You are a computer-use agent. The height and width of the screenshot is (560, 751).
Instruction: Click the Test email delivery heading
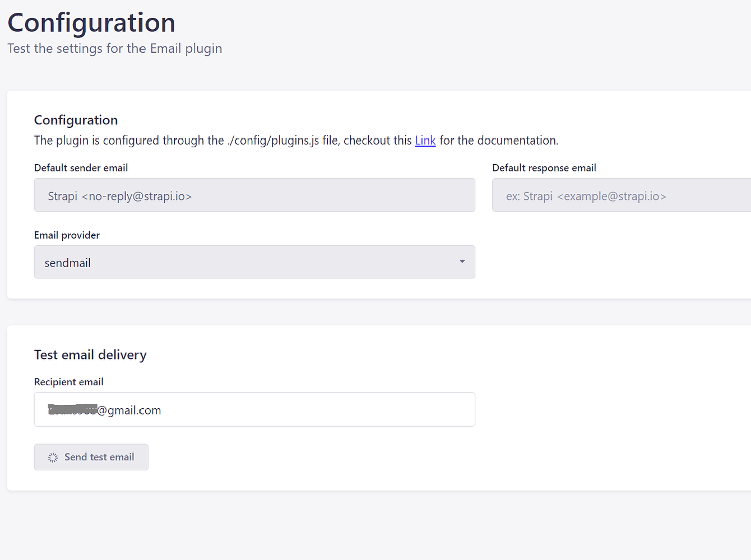(90, 354)
